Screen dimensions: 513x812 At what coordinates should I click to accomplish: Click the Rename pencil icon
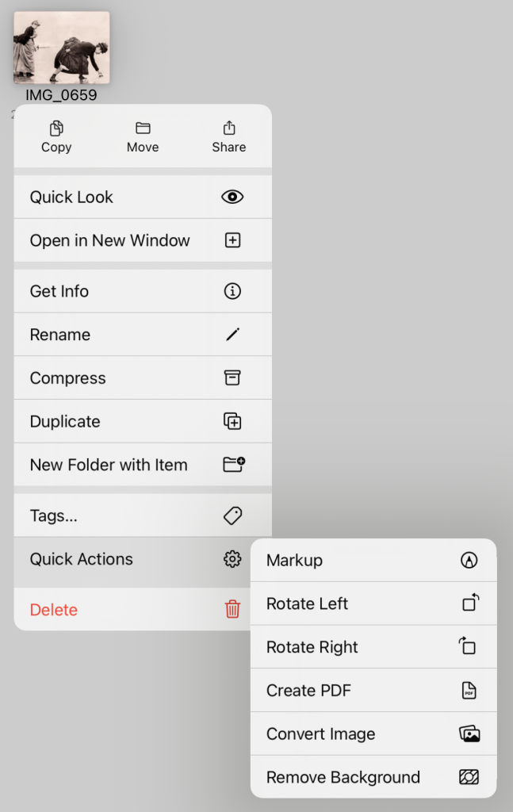(x=232, y=335)
